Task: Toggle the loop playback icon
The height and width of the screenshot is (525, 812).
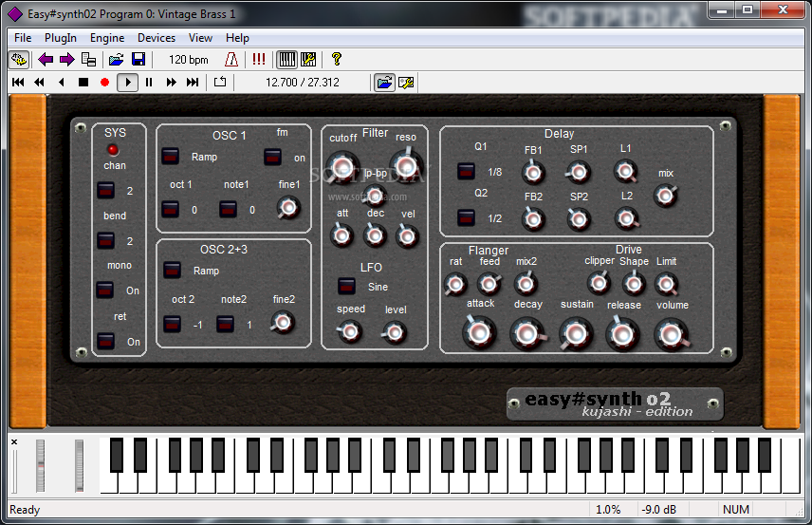Action: (220, 82)
